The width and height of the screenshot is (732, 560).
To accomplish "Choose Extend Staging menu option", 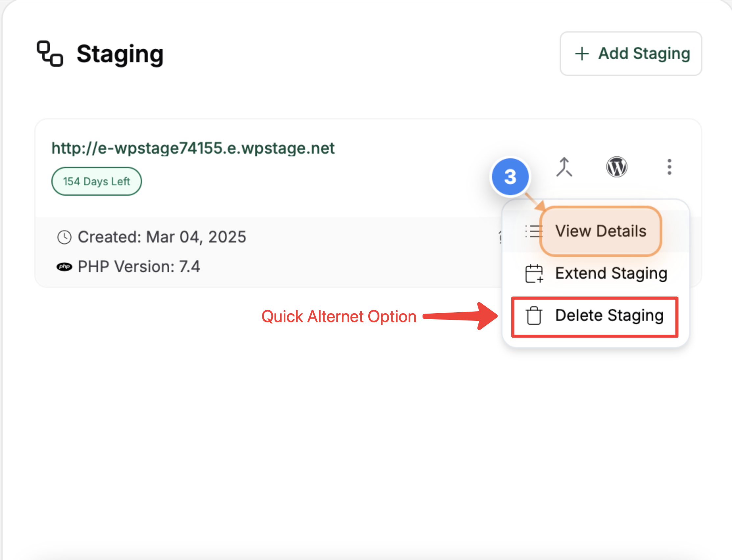I will (x=611, y=273).
